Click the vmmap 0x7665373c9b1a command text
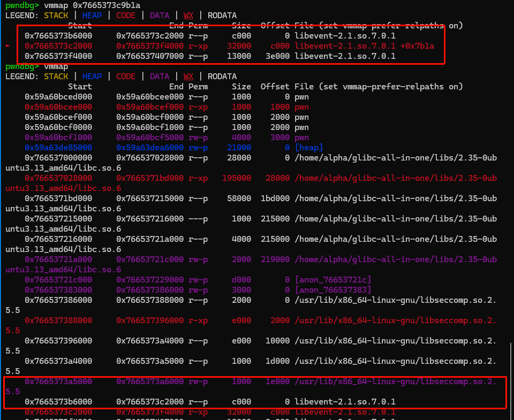Screen dimensions: 514x420 (x=92, y=5)
